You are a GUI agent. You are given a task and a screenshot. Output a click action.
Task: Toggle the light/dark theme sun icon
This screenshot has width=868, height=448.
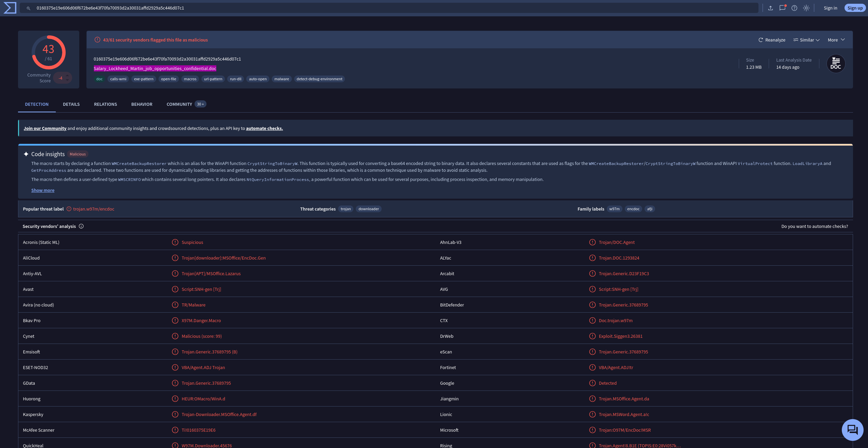pos(806,8)
